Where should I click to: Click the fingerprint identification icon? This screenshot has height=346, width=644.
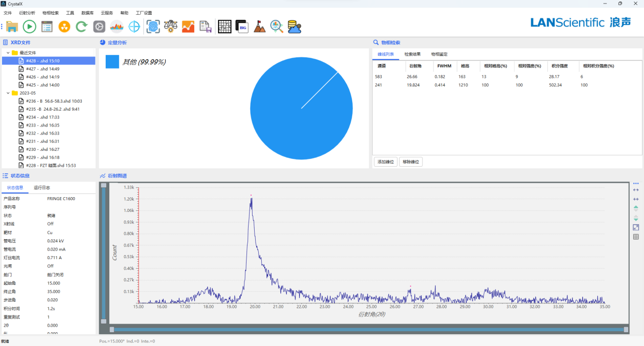(152, 26)
